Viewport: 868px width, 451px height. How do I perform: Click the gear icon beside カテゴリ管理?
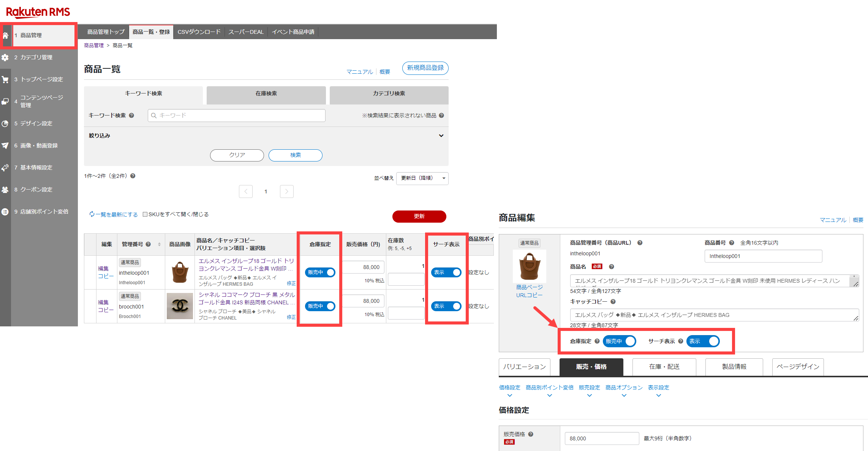[x=5, y=57]
